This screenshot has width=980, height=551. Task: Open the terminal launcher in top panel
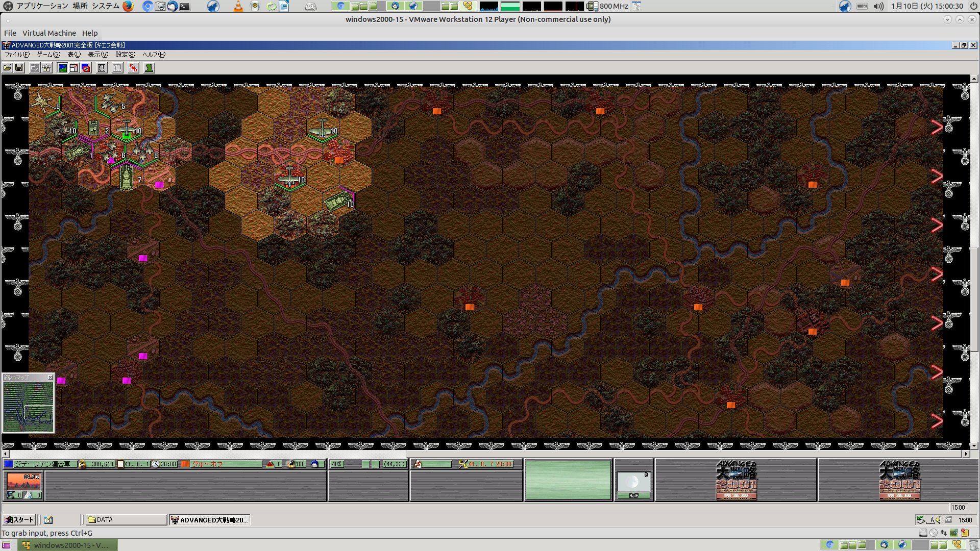pyautogui.click(x=185, y=7)
